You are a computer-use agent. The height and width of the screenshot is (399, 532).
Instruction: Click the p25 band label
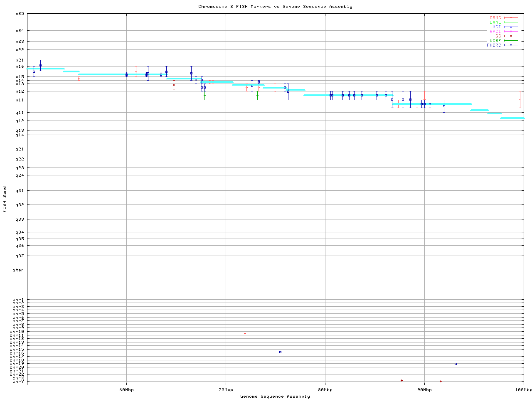pos(20,14)
